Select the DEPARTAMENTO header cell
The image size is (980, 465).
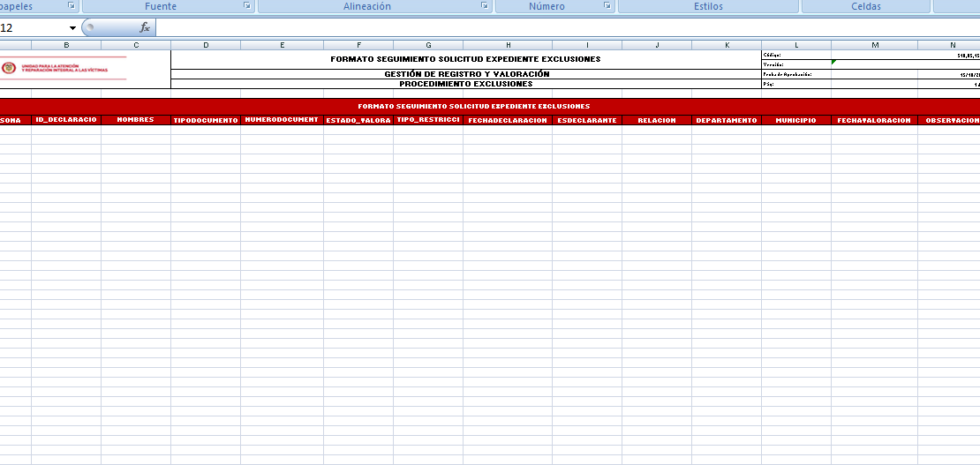tap(727, 120)
